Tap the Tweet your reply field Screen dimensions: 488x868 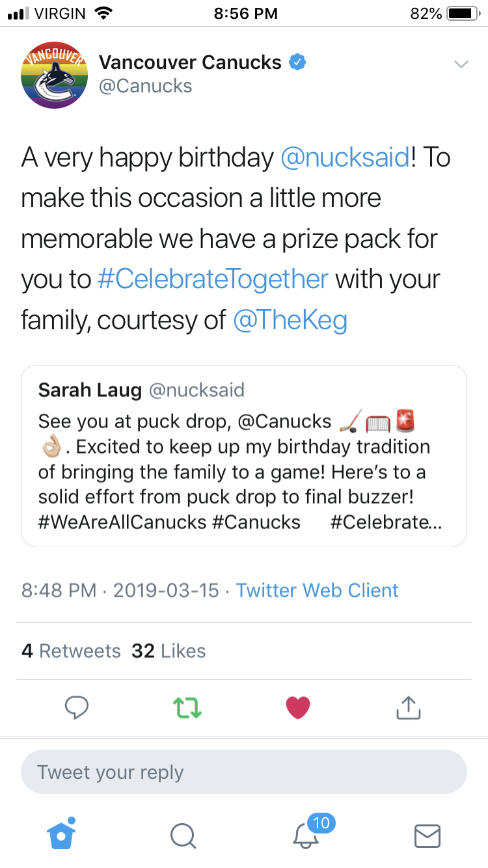244,772
